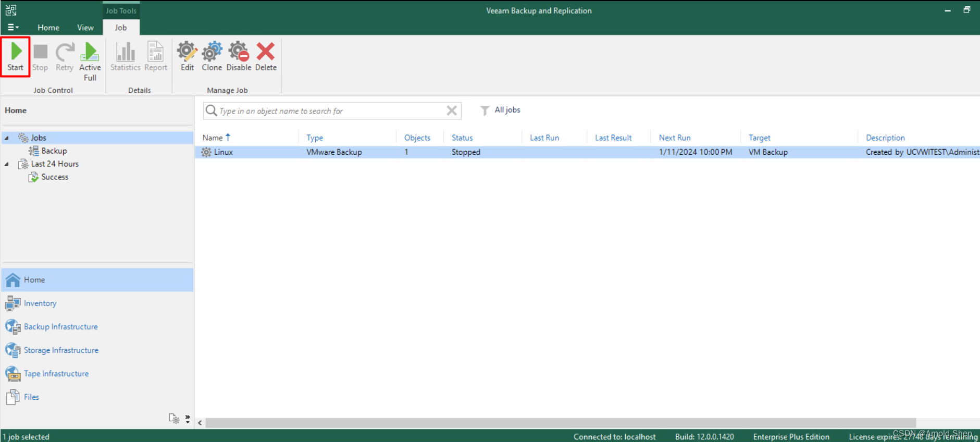Open Storage Infrastructure view
This screenshot has width=980, height=442.
(x=97, y=350)
